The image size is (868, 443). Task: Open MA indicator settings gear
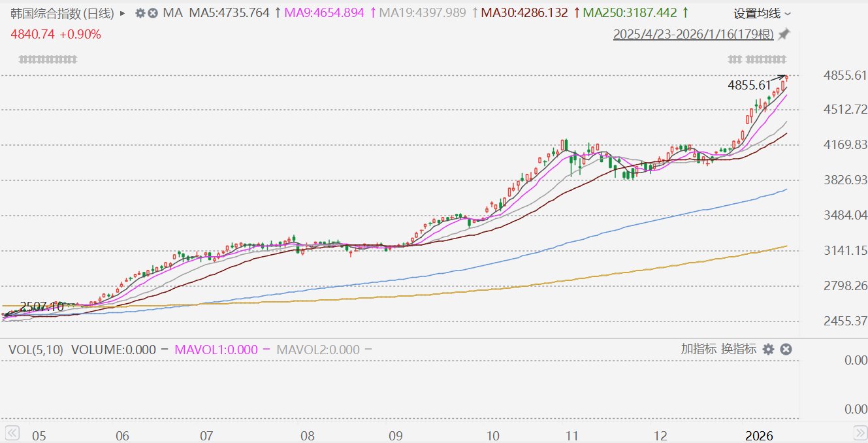click(x=140, y=13)
